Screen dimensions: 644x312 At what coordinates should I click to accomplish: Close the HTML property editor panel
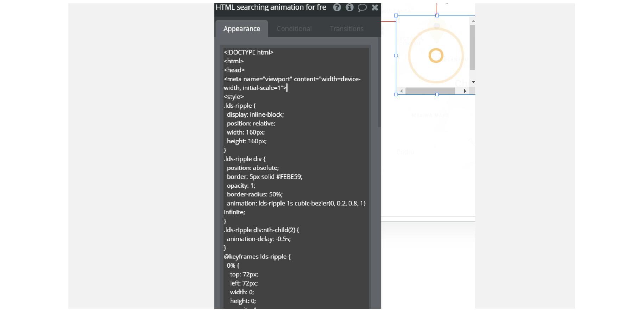point(375,7)
